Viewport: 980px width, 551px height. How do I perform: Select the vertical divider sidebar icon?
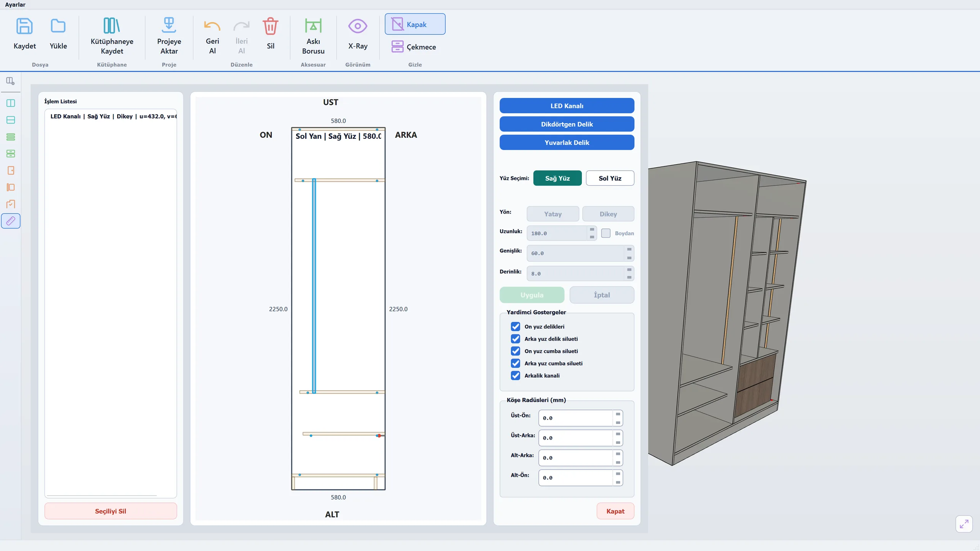11,103
